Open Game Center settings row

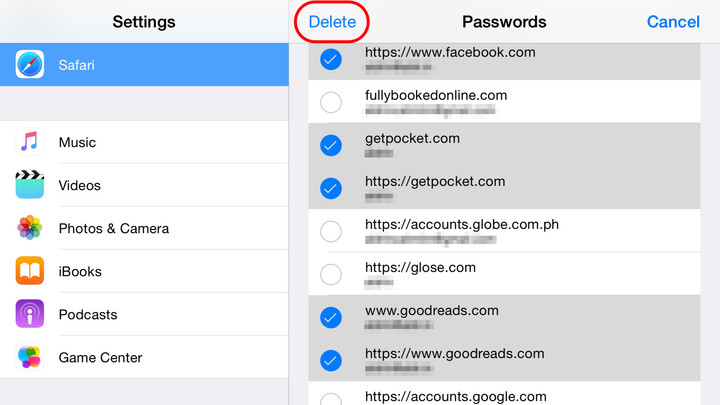tap(144, 357)
